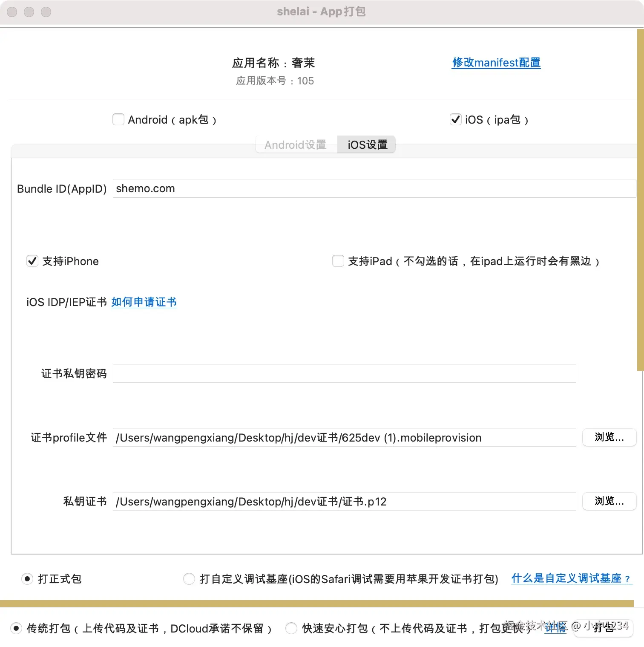Viewport: 644px width, 647px height.
Task: Click the vertical scrollbar on the right
Action: tap(640, 199)
